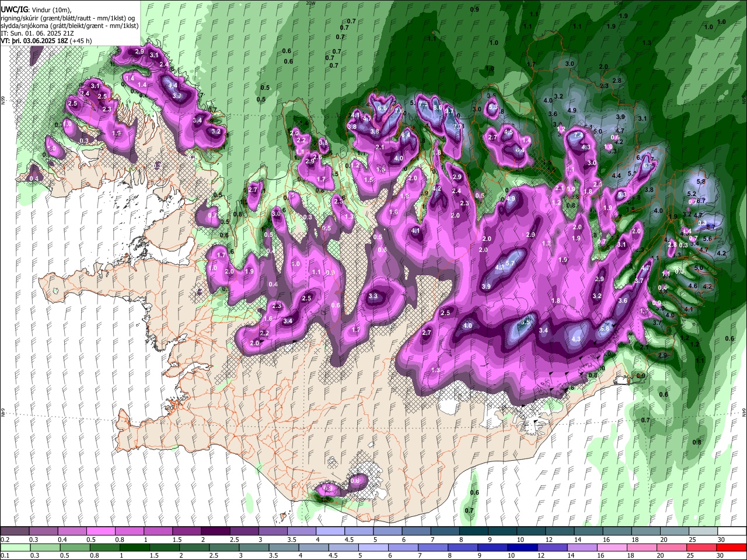Click the 'rigning/skúrir' legend description line
The width and height of the screenshot is (747, 560).
click(x=69, y=18)
